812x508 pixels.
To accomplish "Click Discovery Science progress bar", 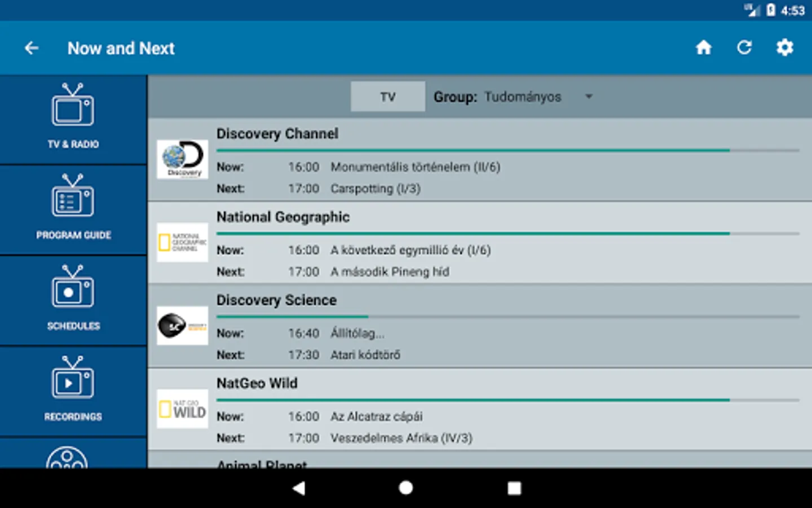I will pos(508,317).
